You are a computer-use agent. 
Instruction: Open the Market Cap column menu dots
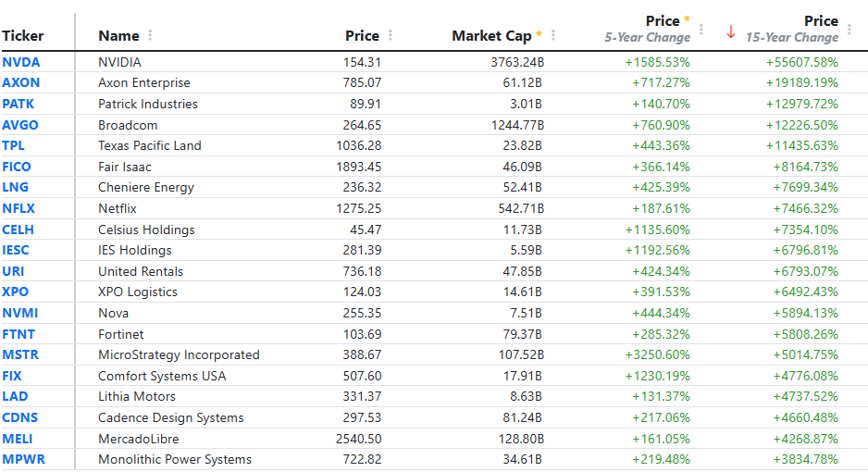(x=553, y=35)
